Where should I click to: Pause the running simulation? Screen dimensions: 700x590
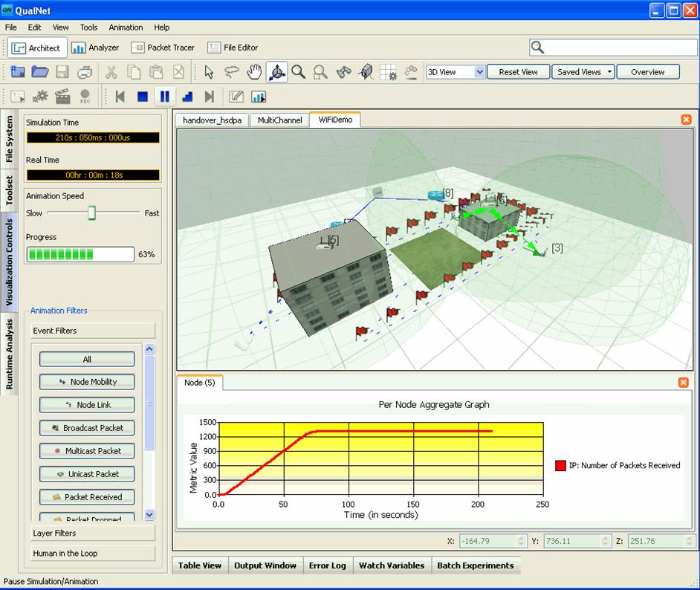coord(165,97)
